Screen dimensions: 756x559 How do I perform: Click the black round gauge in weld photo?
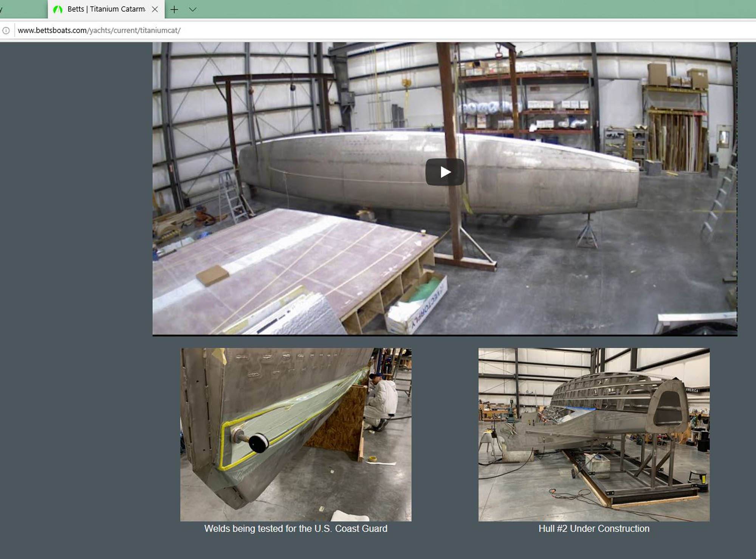tap(259, 443)
